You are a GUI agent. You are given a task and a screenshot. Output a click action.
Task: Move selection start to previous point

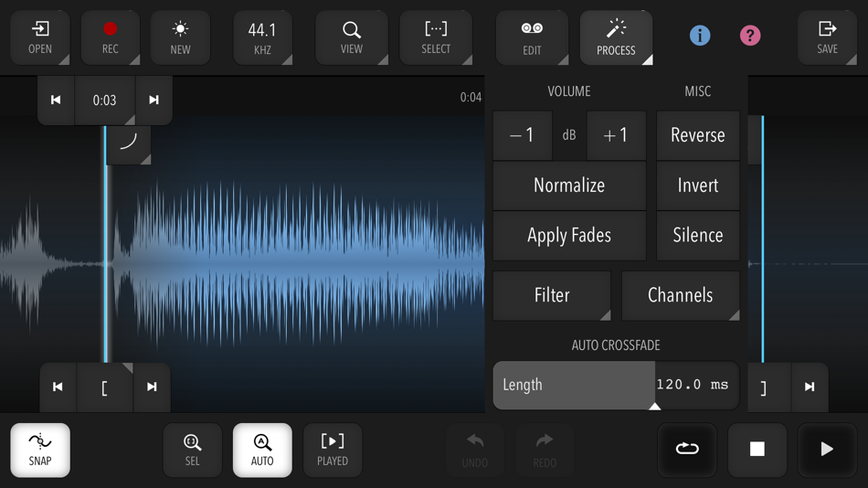click(x=58, y=387)
